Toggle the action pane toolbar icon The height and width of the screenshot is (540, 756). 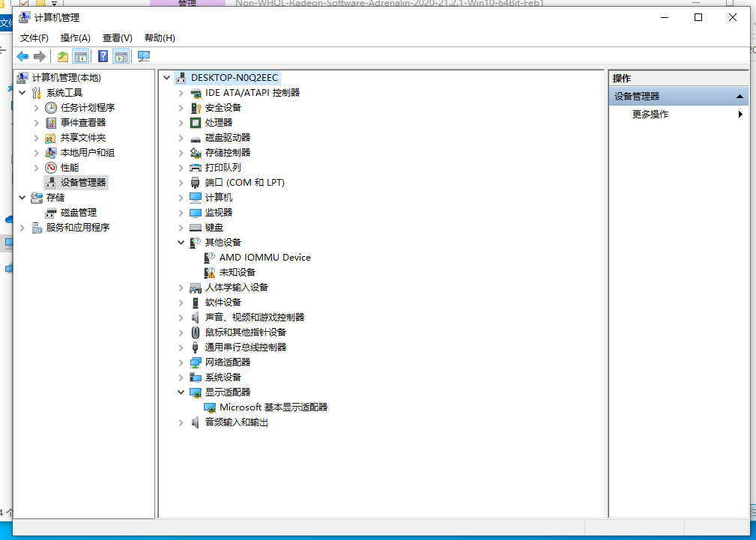coord(121,56)
